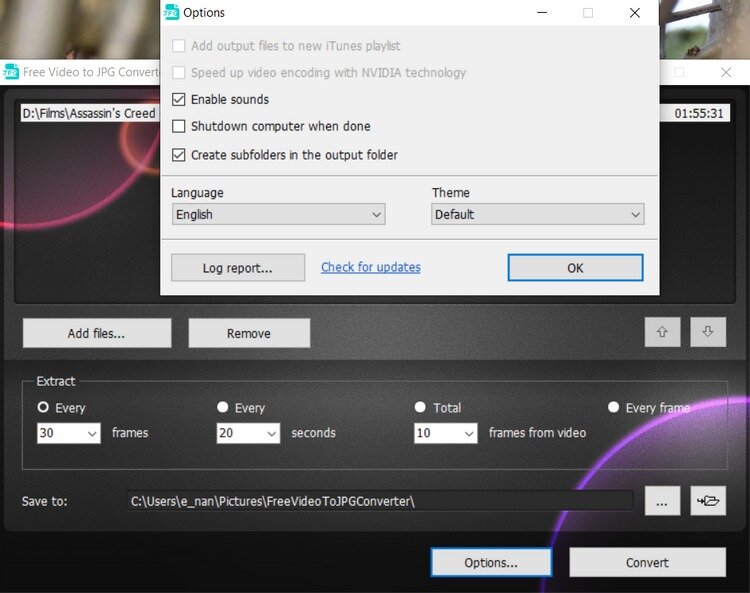The height and width of the screenshot is (593, 750).
Task: Confirm options with the OK button
Action: click(575, 268)
